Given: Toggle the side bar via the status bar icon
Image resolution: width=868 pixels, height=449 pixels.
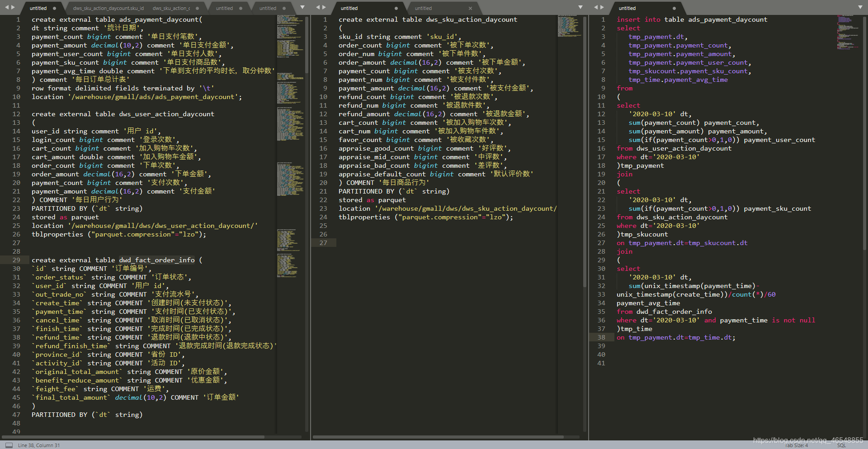Looking at the screenshot, I should coord(9,445).
